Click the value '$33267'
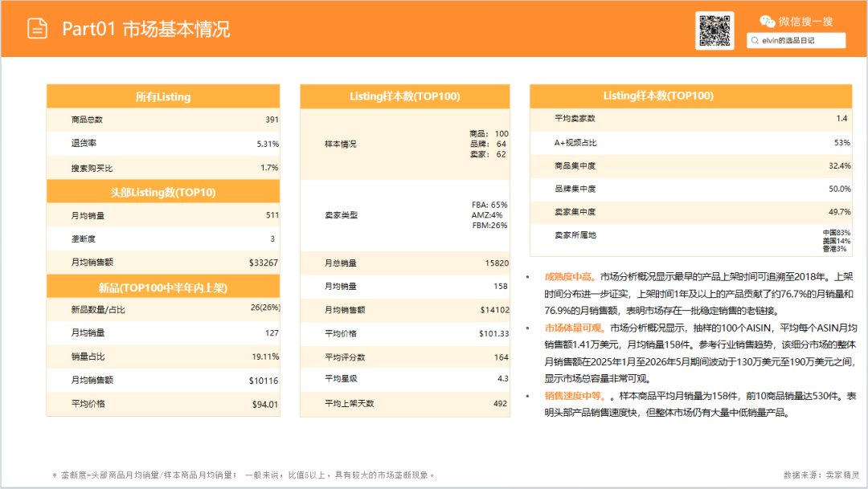Image resolution: width=868 pixels, height=489 pixels. 264,263
